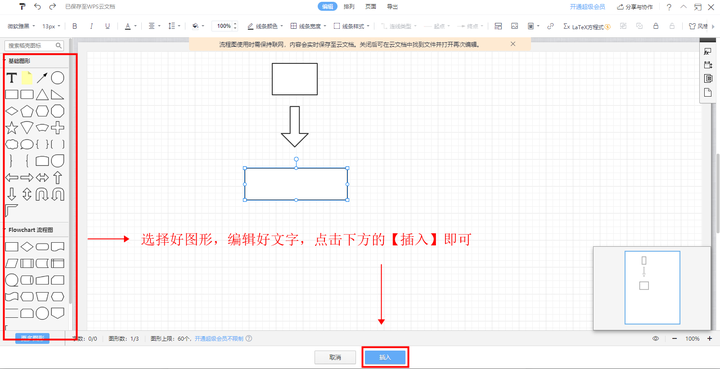720x369 pixels.
Task: Select the triangle shape
Action: point(42,95)
